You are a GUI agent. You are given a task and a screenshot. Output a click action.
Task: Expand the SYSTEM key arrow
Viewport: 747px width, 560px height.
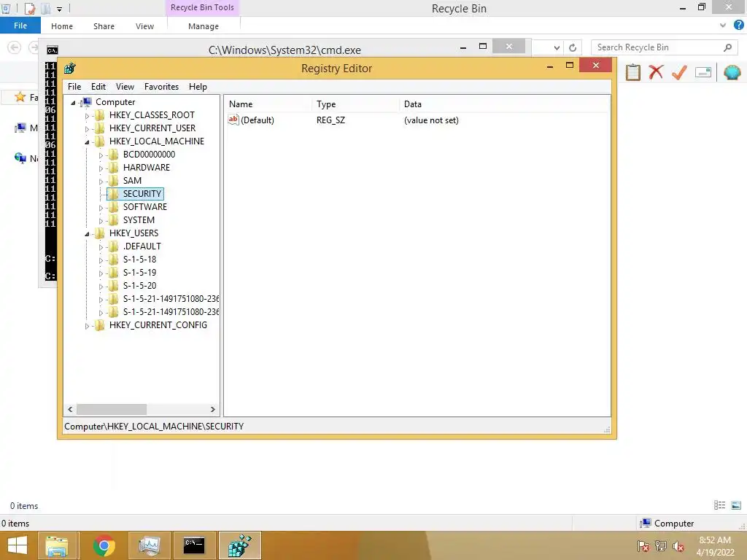(101, 220)
